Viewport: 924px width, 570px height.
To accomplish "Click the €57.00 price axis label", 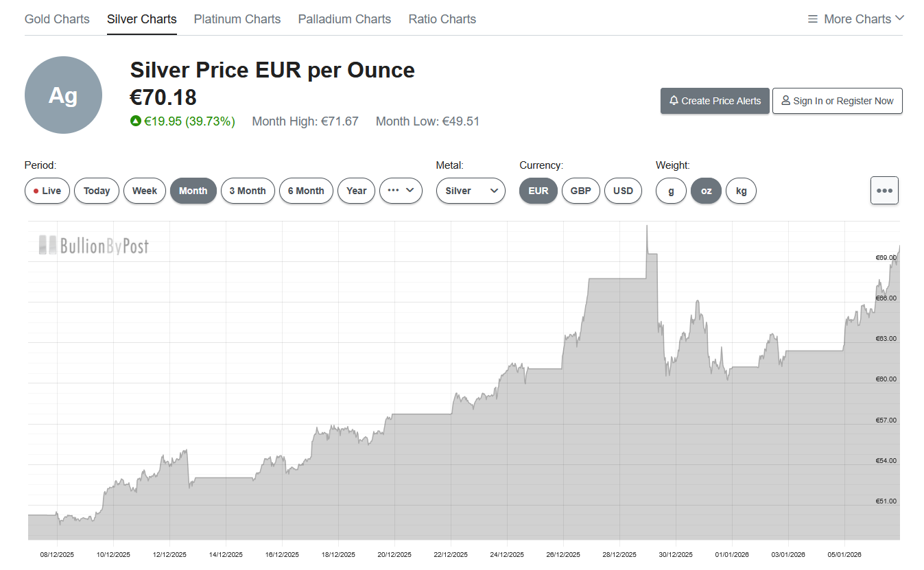I will [x=886, y=420].
